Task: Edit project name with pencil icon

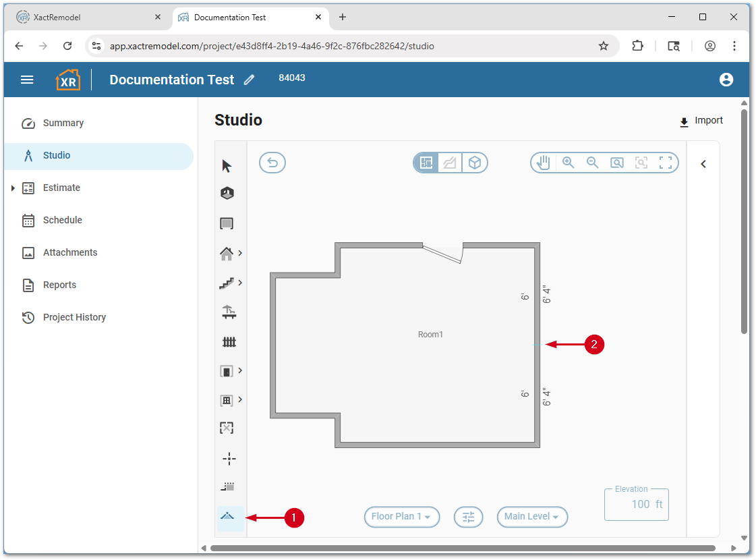Action: pos(250,80)
